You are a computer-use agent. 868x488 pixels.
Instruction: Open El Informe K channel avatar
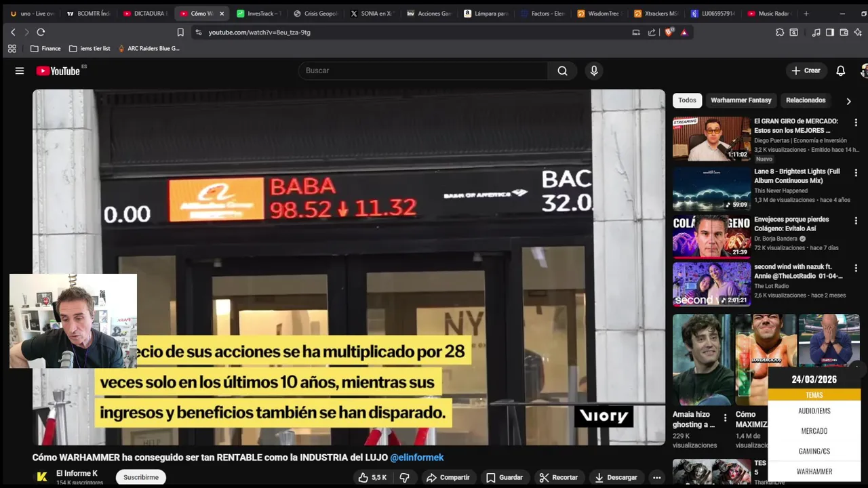41,477
